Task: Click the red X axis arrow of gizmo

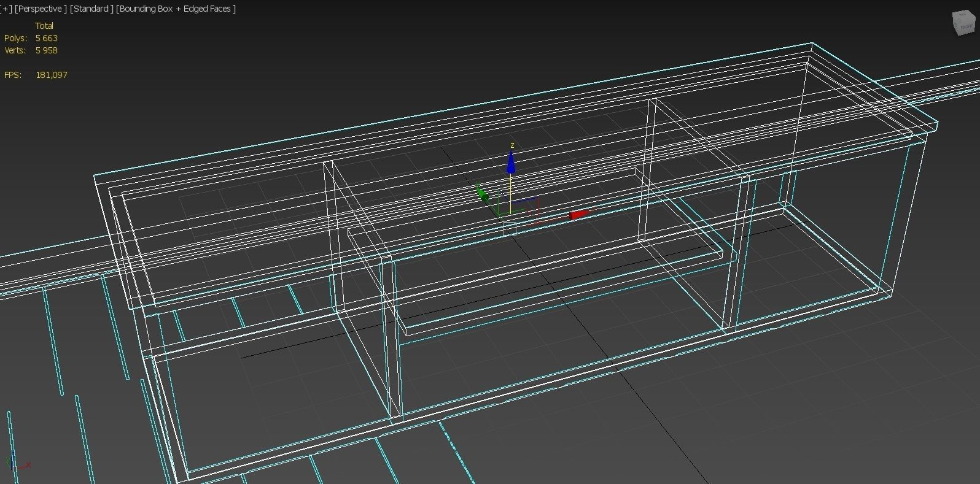Action: point(580,214)
